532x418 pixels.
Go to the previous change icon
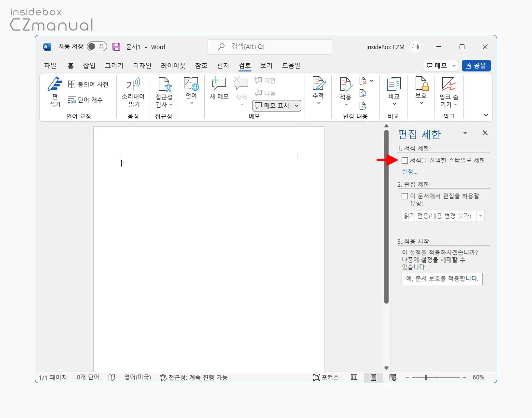tap(363, 93)
